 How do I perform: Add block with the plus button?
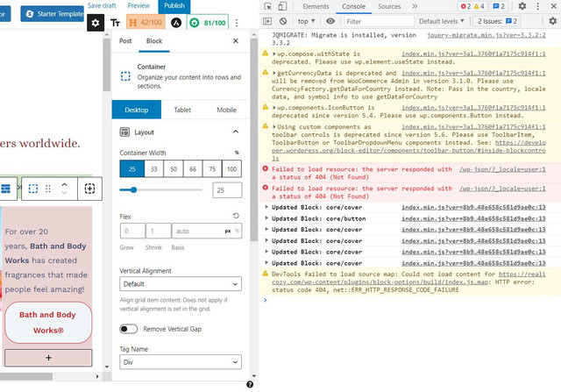point(48,358)
